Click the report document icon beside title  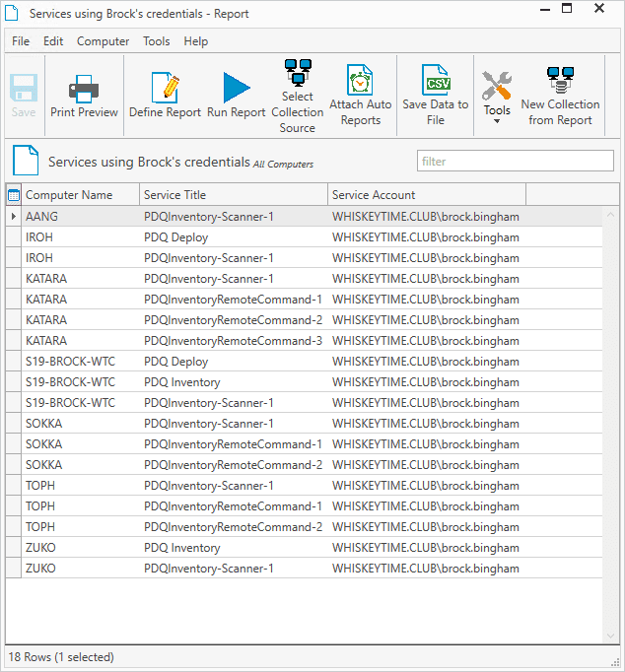[26, 161]
